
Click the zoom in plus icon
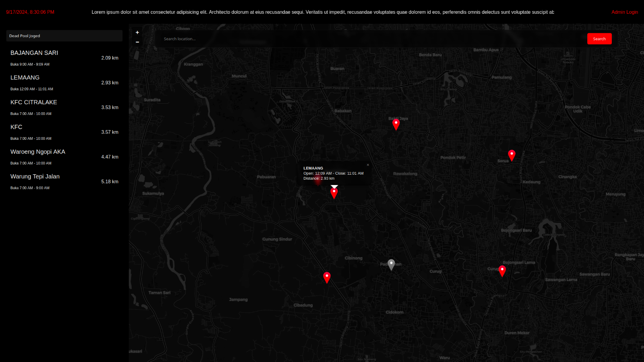137,33
